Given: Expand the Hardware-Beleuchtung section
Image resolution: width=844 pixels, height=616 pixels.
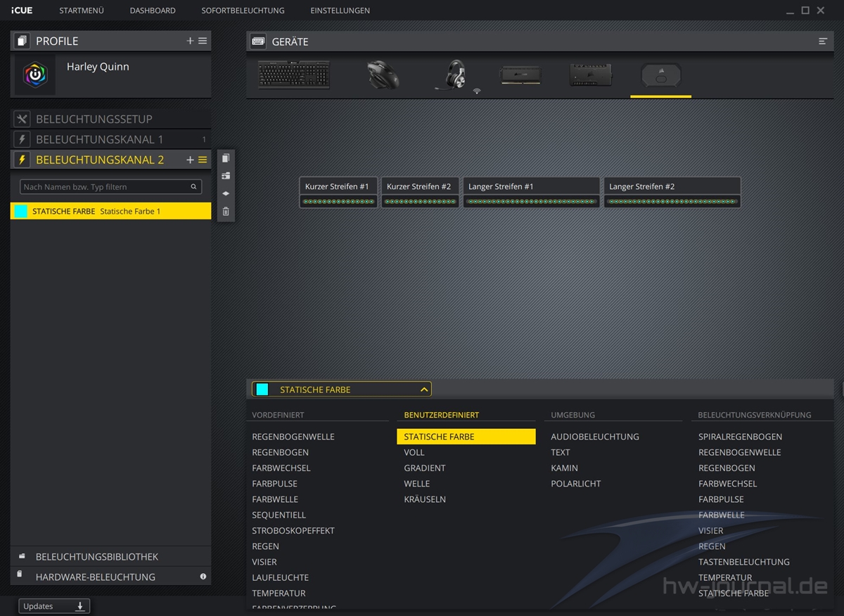Looking at the screenshot, I should [x=111, y=577].
